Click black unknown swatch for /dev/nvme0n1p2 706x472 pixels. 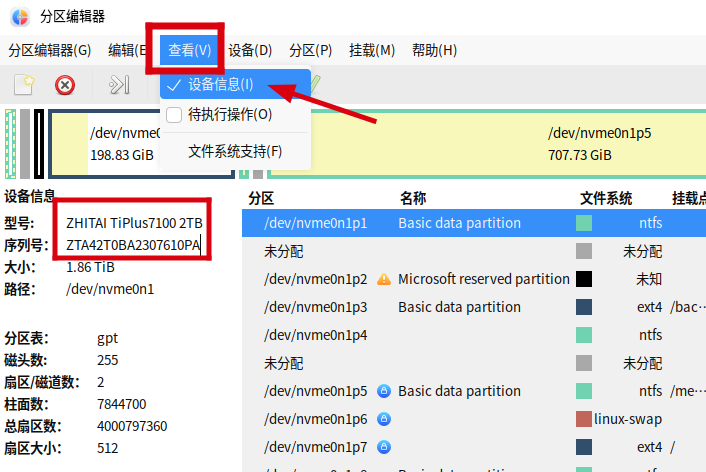[584, 279]
